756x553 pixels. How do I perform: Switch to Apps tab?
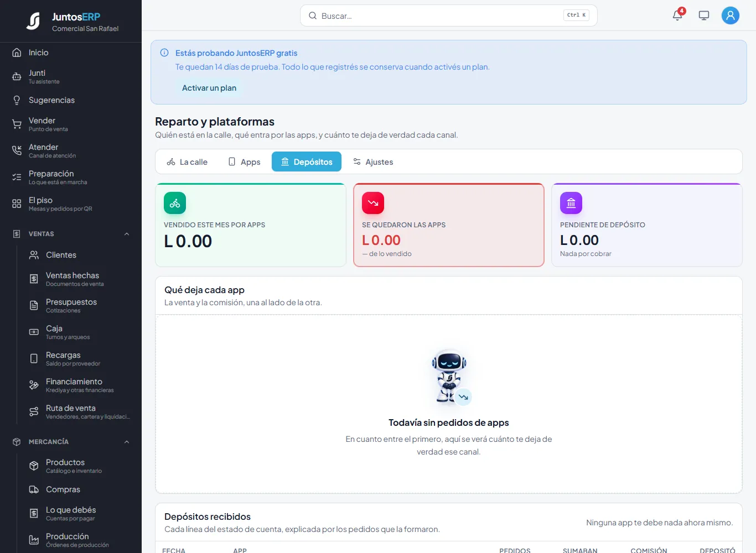(x=244, y=162)
